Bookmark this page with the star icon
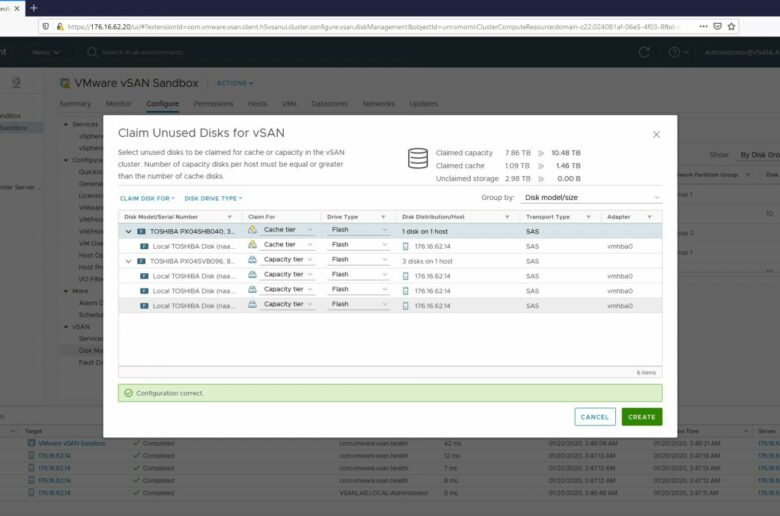 [x=731, y=26]
